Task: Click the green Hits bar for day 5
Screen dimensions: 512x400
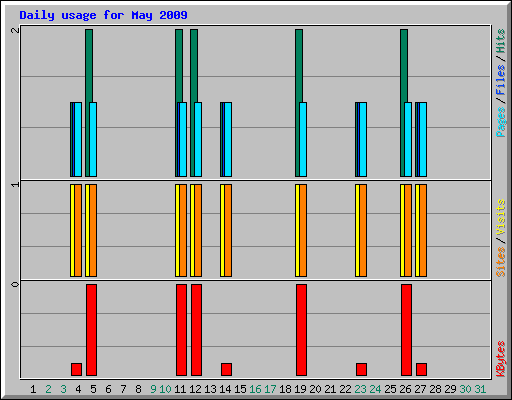Action: [x=89, y=65]
